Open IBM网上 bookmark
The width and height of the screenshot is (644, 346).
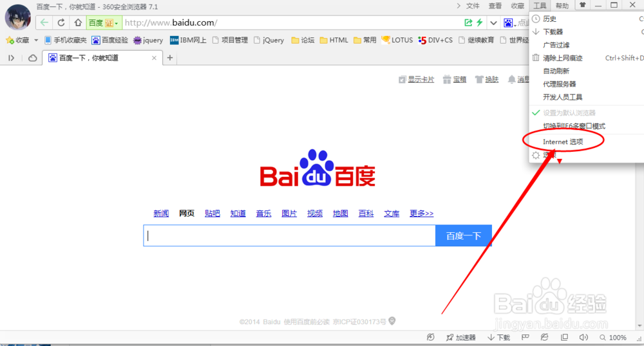188,40
